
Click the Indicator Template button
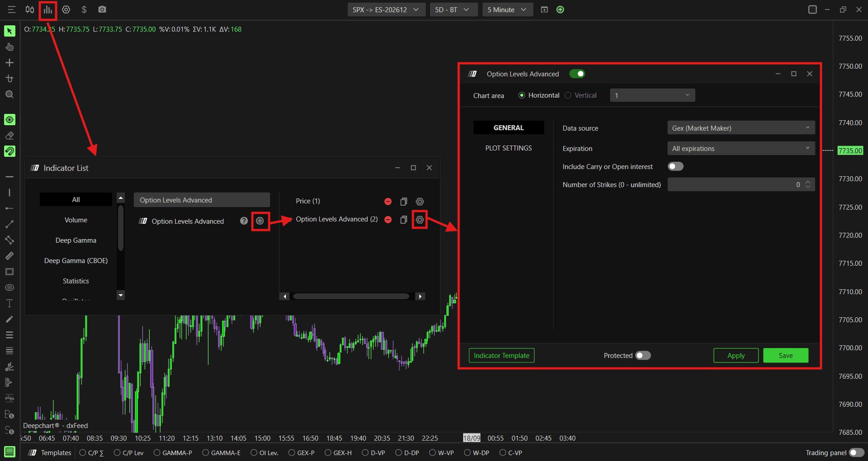[x=501, y=355]
